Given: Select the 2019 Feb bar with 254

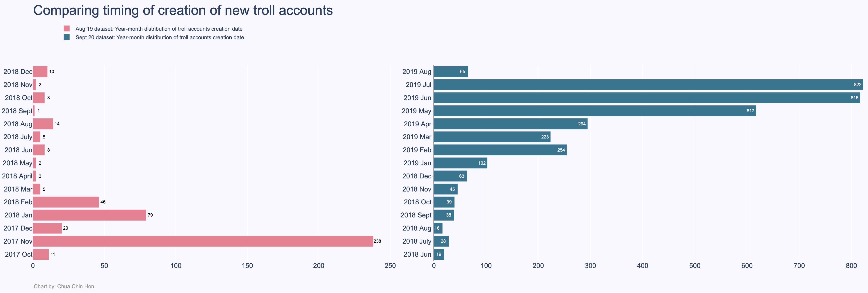Looking at the screenshot, I should tap(500, 150).
